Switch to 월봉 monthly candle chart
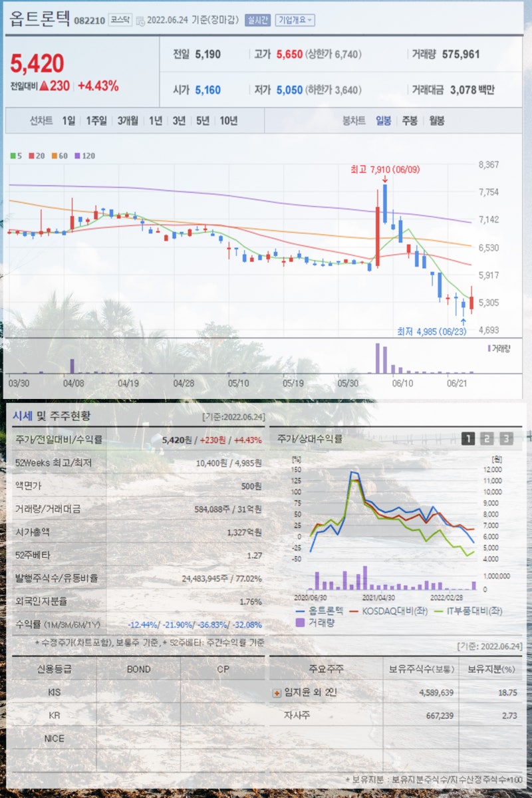 tap(436, 121)
